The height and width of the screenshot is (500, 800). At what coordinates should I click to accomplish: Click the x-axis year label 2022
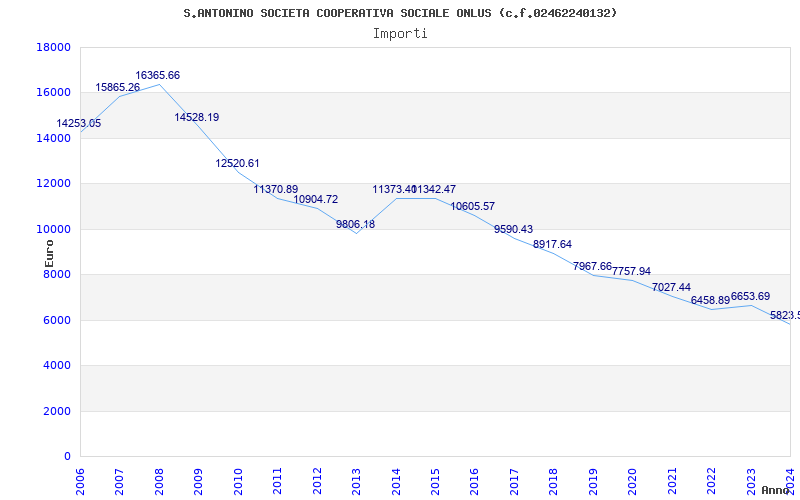tap(711, 480)
